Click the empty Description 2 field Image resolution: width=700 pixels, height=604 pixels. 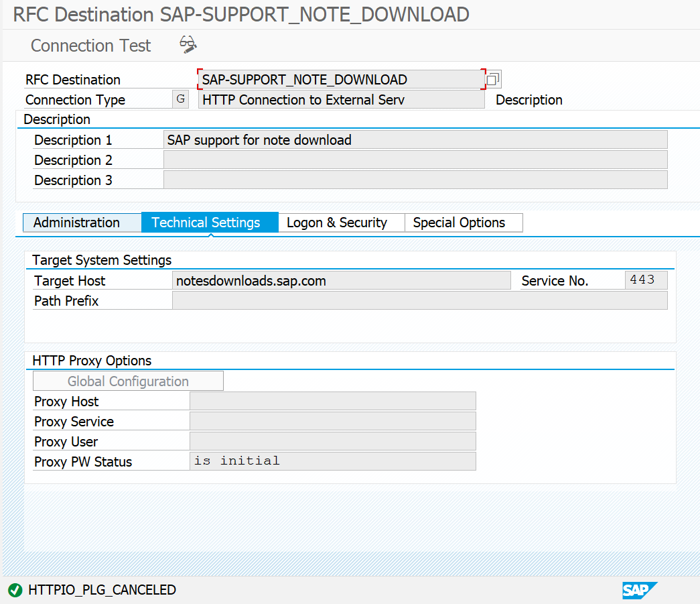pos(415,160)
